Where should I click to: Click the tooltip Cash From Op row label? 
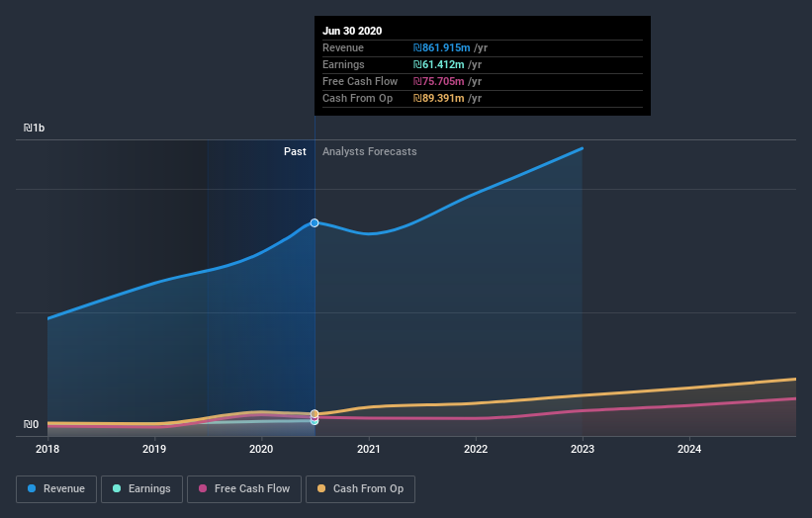(357, 98)
